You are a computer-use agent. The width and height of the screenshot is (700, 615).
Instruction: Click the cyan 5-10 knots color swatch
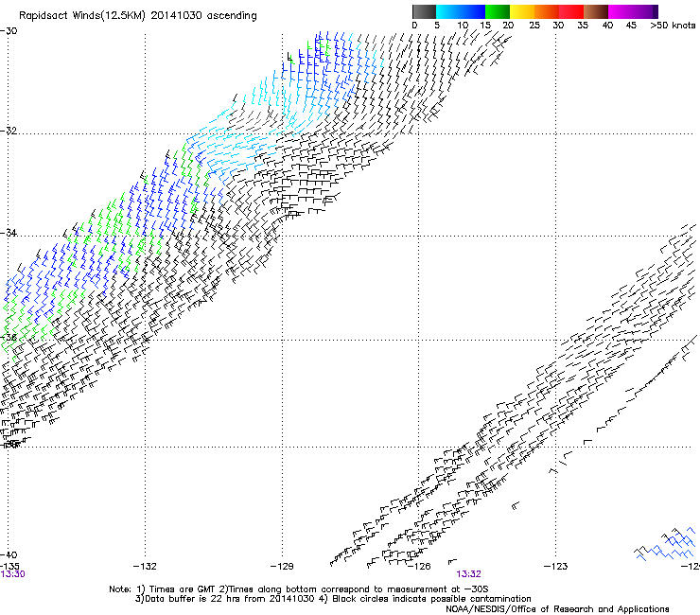point(447,11)
